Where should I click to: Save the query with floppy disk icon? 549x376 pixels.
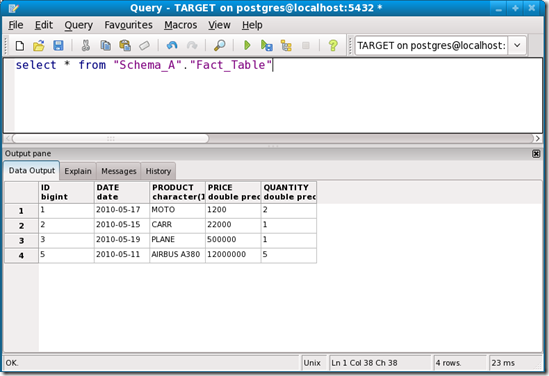coord(58,46)
